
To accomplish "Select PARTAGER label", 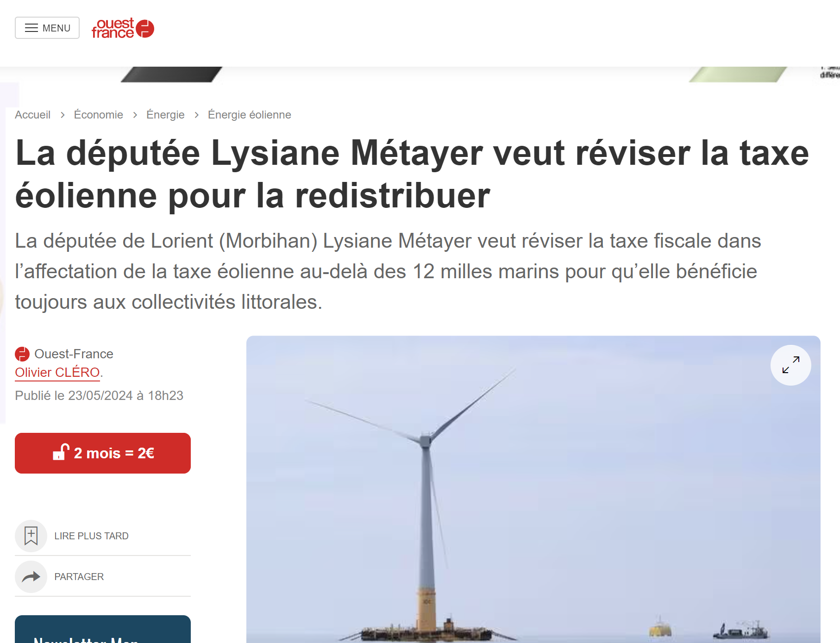I will pyautogui.click(x=79, y=577).
